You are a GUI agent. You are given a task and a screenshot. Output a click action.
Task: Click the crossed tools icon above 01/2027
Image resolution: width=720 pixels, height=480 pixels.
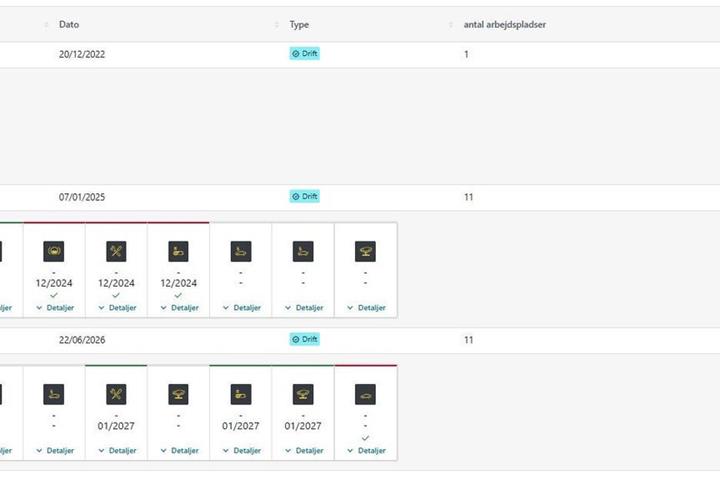[x=116, y=394]
